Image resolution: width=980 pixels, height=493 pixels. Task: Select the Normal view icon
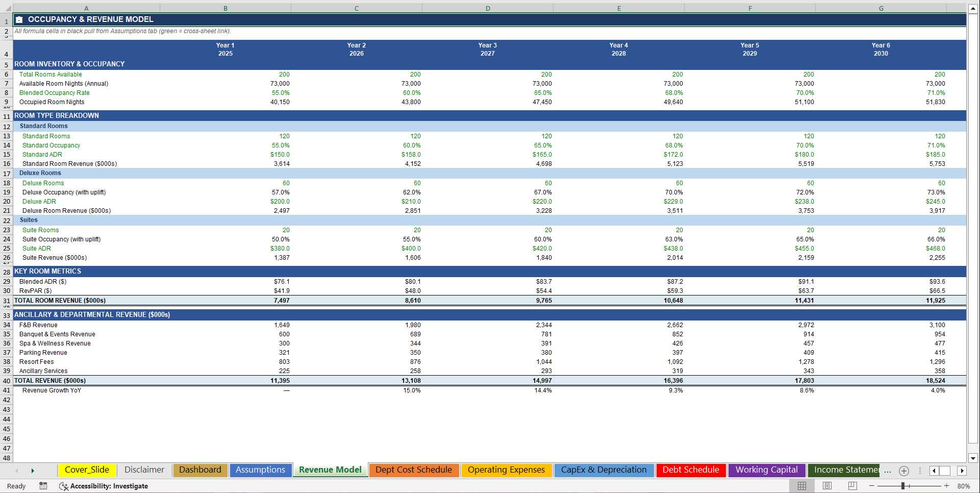pyautogui.click(x=802, y=485)
